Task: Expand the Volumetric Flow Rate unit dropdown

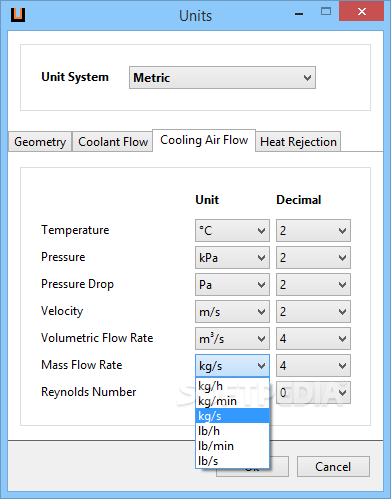Action: [x=232, y=338]
